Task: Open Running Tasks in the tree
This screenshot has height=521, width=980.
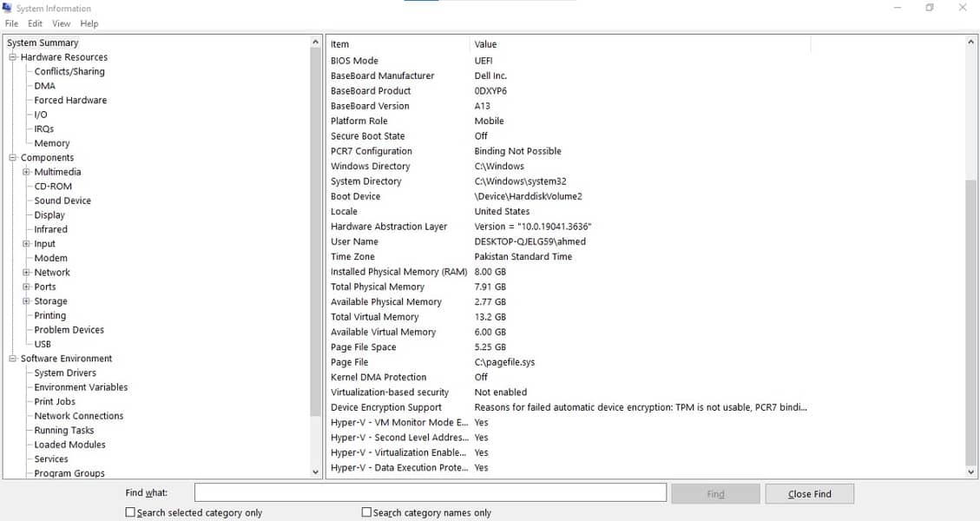Action: click(63, 430)
